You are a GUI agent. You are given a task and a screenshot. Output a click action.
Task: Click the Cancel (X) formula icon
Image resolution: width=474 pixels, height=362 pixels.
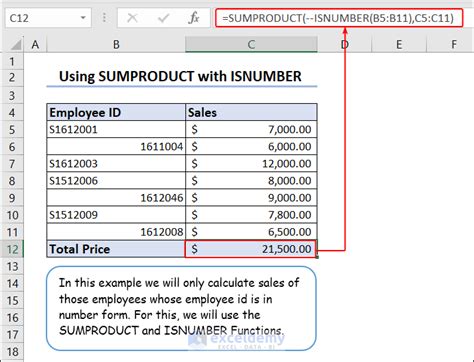[x=132, y=18]
